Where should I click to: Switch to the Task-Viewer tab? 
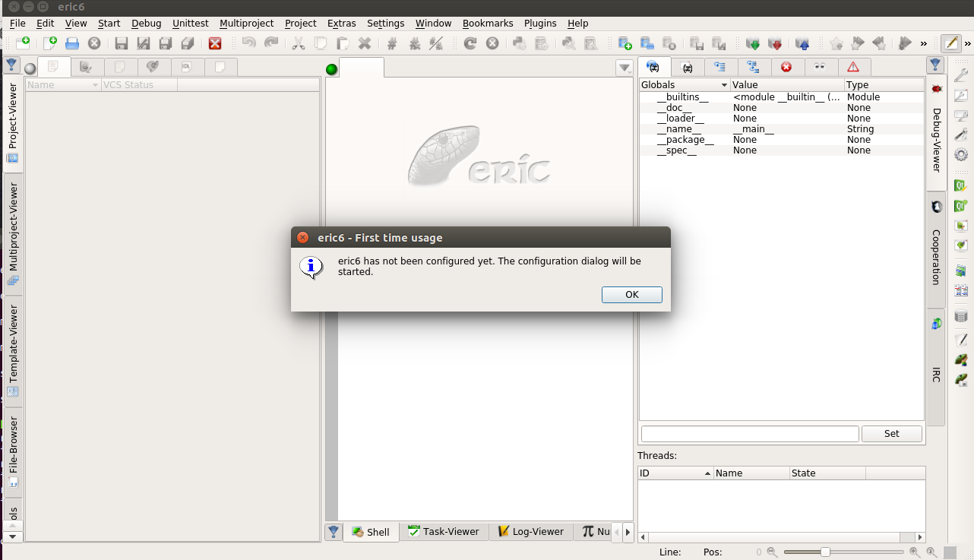[x=444, y=532]
